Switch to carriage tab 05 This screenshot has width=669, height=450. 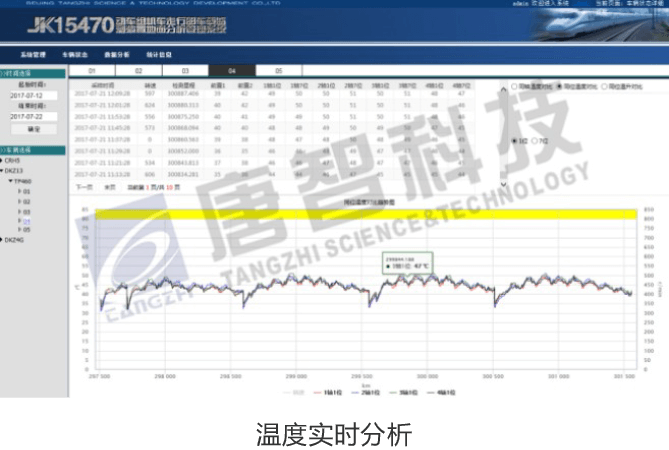(x=279, y=70)
